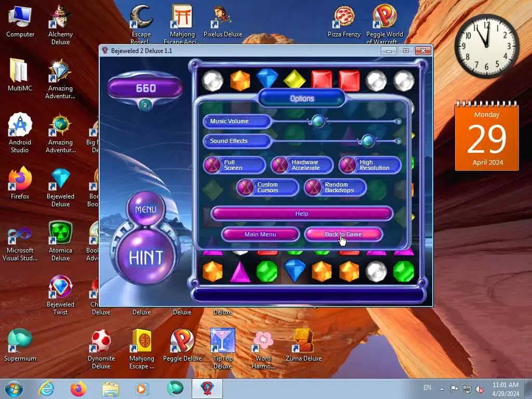Click the purple HINT orb
This screenshot has width=532, height=399.
pyautogui.click(x=146, y=256)
